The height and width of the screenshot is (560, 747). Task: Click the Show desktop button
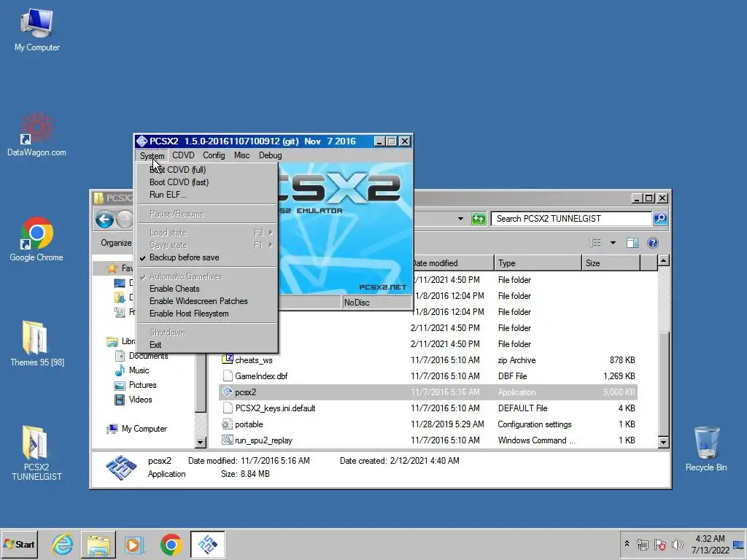739,544
